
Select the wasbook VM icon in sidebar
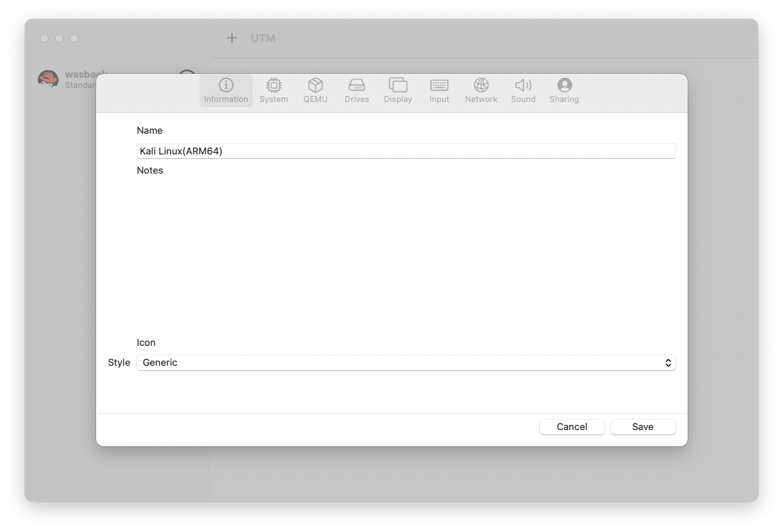(48, 79)
